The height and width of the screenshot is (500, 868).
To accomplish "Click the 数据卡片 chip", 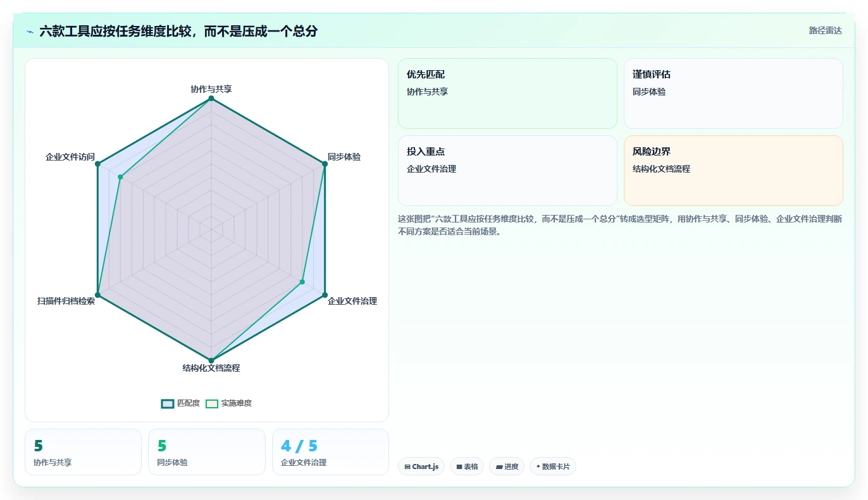I will pos(553,466).
